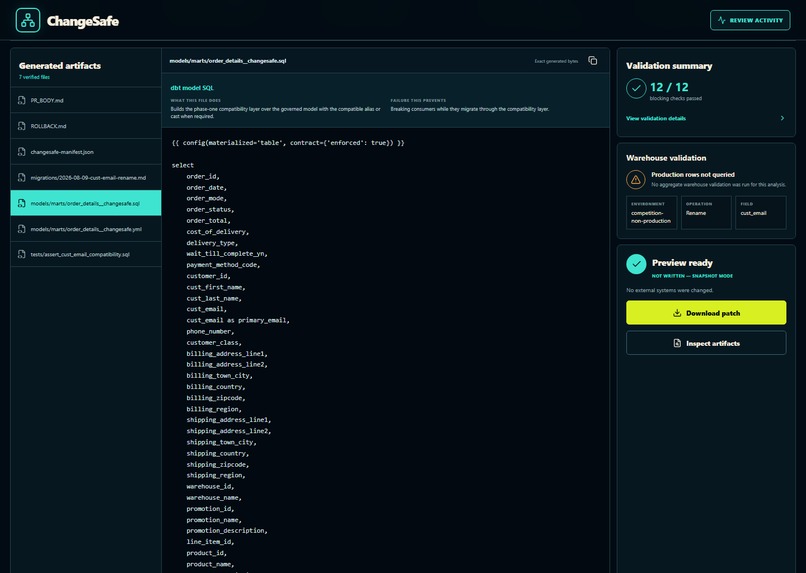Click the 'payment_method_code' code line
Viewport: 806px width, 573px height.
click(223, 265)
